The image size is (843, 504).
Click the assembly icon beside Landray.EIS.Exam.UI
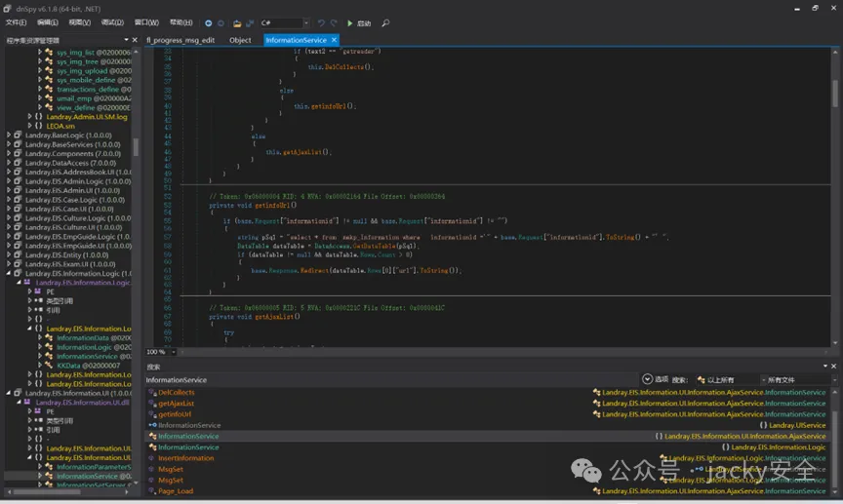tap(18, 264)
